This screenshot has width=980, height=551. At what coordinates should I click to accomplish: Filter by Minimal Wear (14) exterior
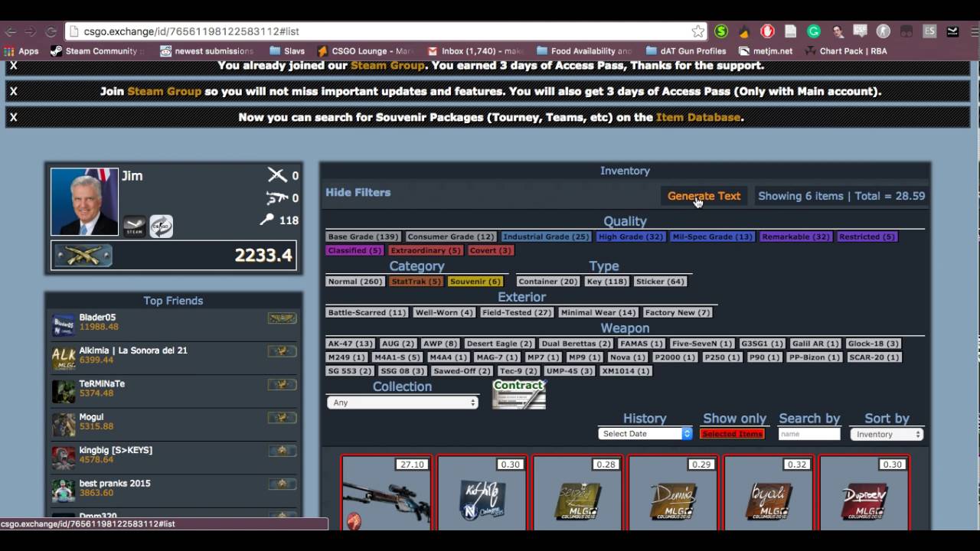(x=598, y=312)
